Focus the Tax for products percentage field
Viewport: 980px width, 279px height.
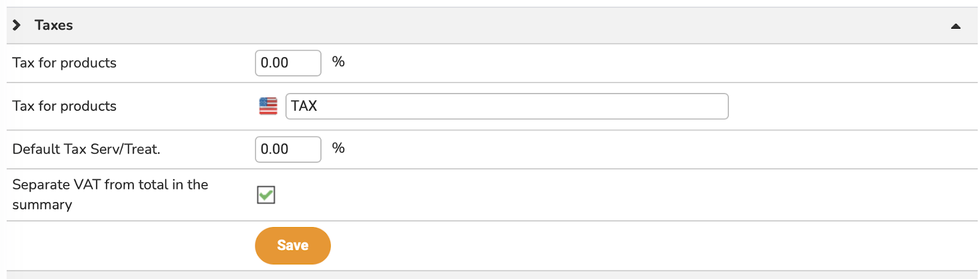[288, 63]
